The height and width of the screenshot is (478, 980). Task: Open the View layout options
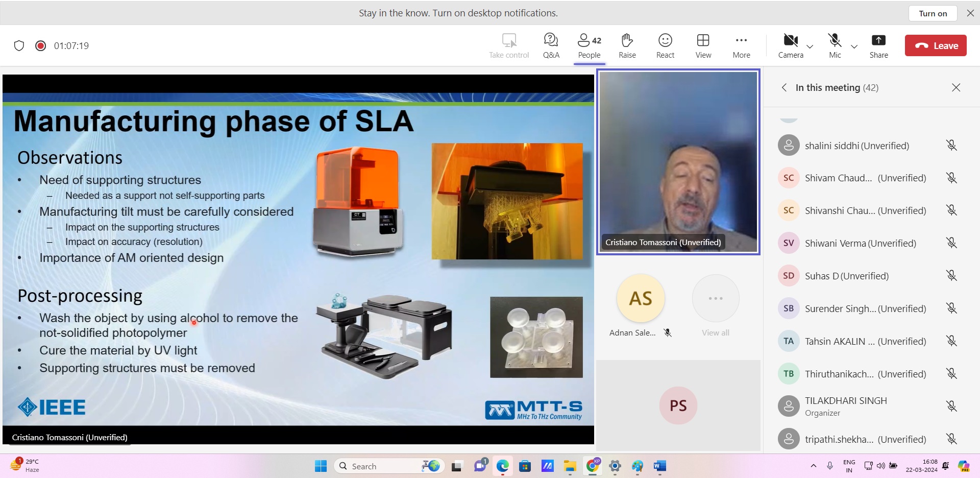(703, 45)
